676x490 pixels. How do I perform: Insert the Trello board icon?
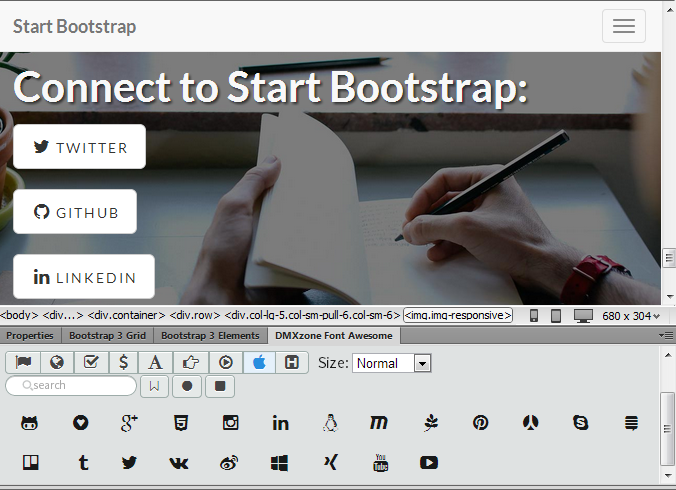[x=31, y=463]
